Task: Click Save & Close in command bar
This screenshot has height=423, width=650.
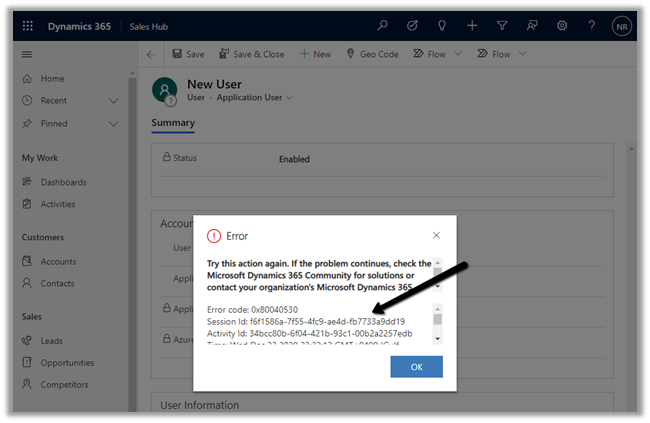Action: 250,54
